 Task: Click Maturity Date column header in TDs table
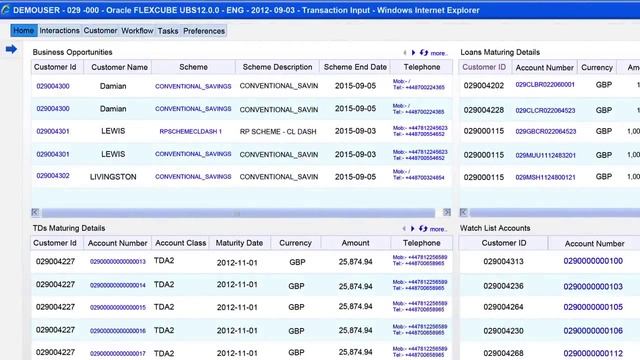point(239,243)
